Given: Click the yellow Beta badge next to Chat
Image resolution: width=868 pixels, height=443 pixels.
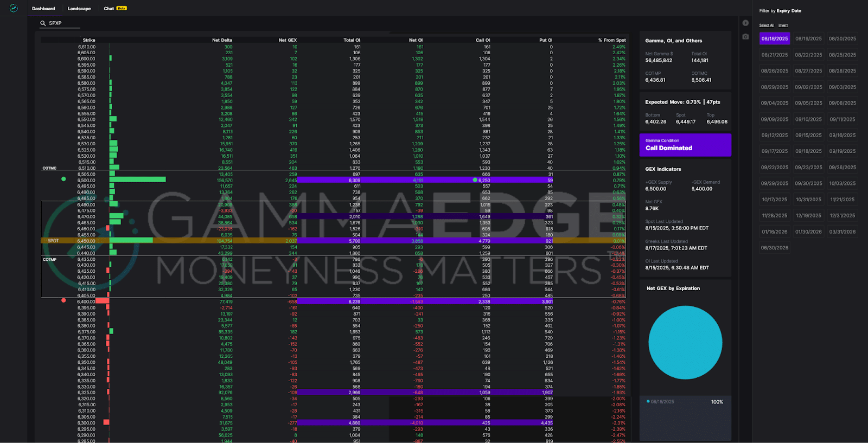Looking at the screenshot, I should coord(122,8).
